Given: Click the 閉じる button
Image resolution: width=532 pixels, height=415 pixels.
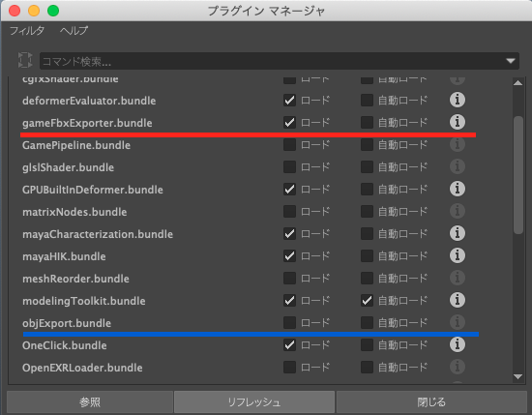Looking at the screenshot, I should point(431,402).
